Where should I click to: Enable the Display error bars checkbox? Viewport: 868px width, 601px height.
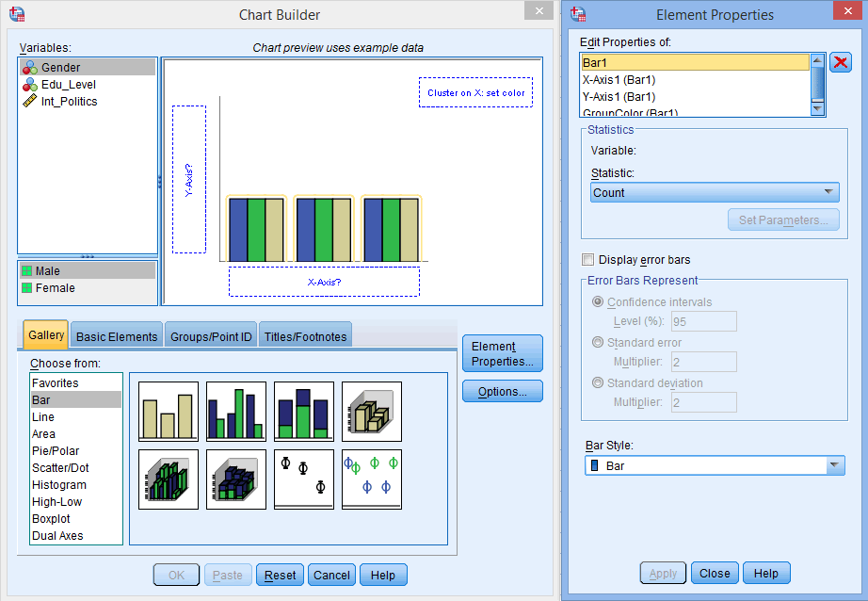coord(588,259)
